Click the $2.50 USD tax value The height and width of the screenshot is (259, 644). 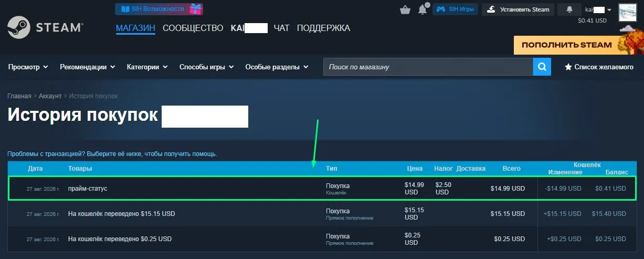tap(444, 188)
